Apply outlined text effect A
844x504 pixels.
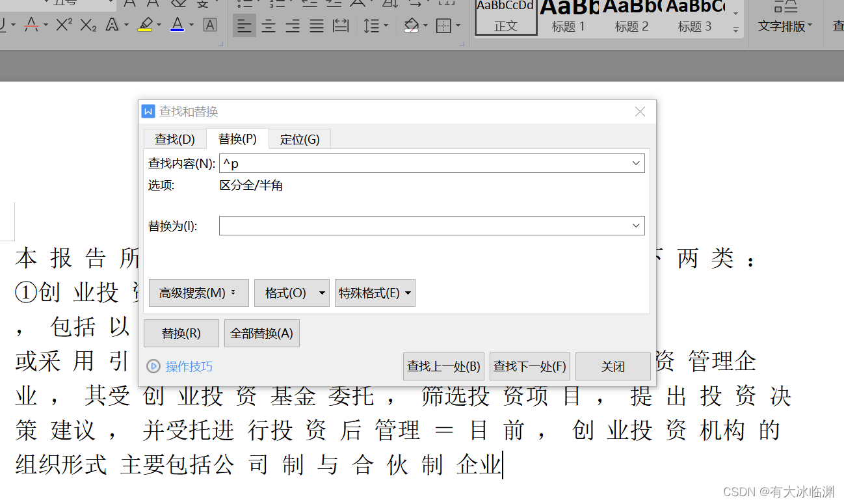point(112,25)
